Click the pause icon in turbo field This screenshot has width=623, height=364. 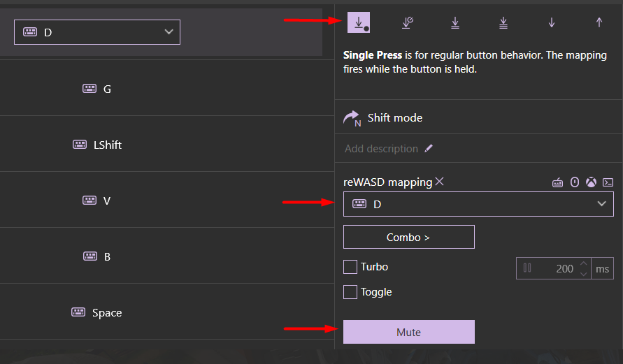pos(527,268)
